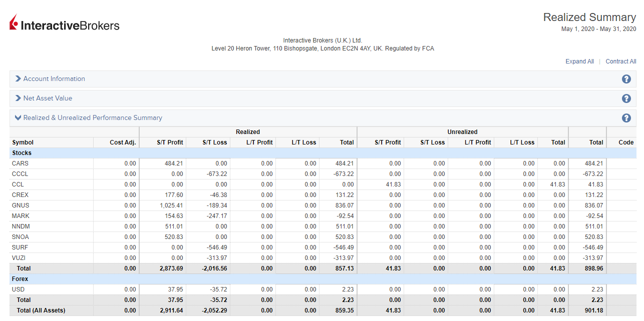Expand the Net Asset Value section
The height and width of the screenshot is (321, 644).
(x=48, y=98)
